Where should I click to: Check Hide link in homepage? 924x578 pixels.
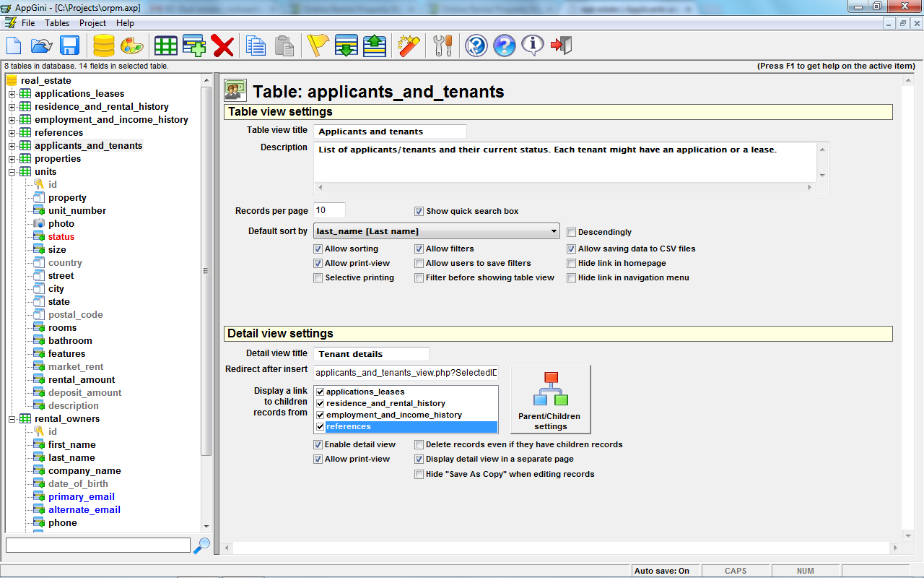(571, 263)
